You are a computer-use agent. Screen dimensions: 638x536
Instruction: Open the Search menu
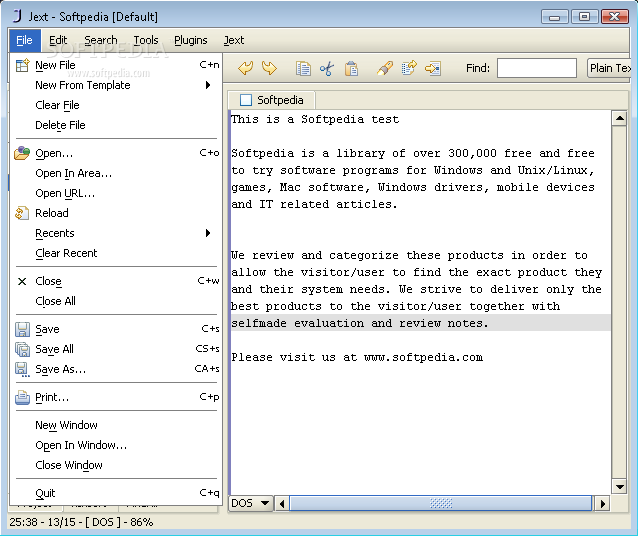tap(101, 40)
